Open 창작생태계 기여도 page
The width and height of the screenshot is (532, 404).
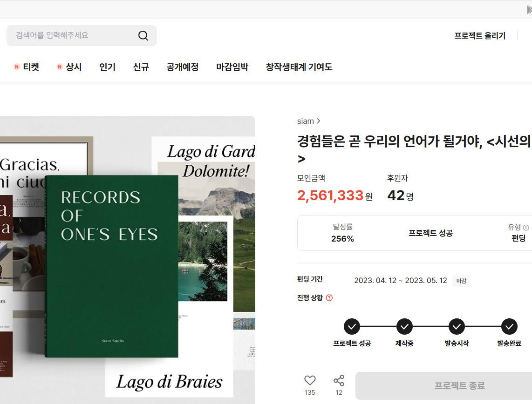(299, 67)
